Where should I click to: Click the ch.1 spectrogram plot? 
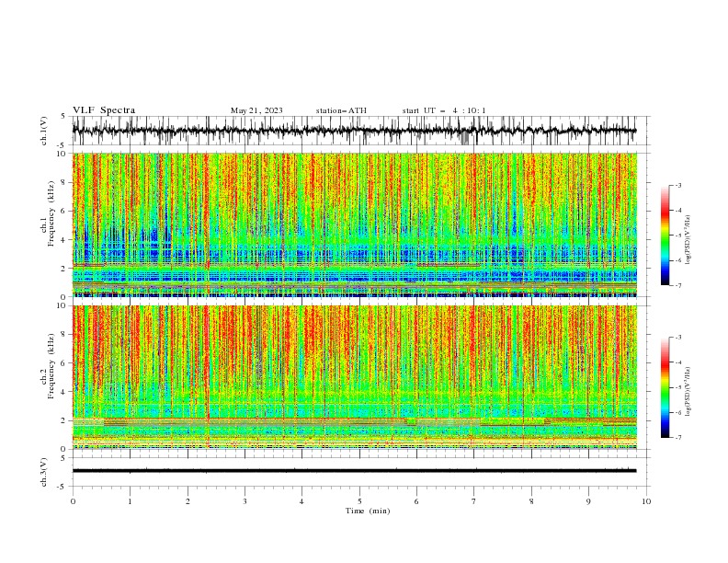[355, 224]
